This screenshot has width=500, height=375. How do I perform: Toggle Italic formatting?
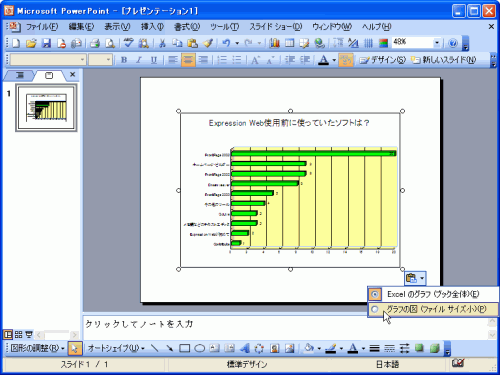click(139, 60)
